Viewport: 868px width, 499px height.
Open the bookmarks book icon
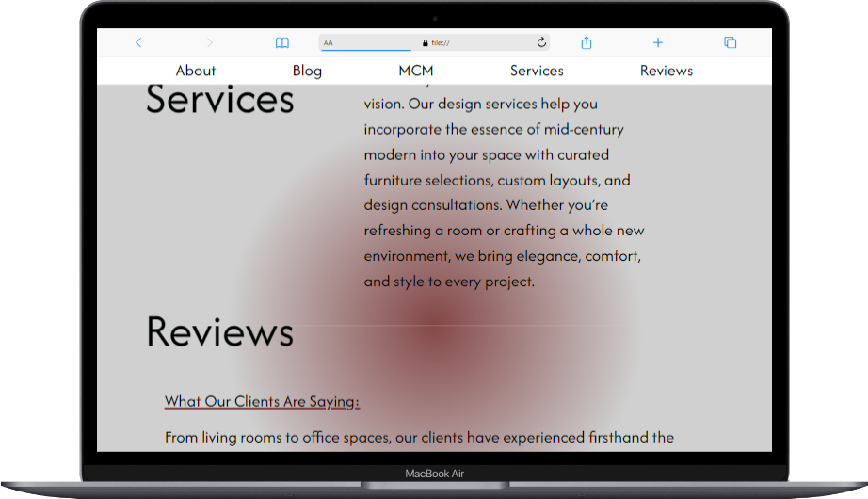(282, 42)
